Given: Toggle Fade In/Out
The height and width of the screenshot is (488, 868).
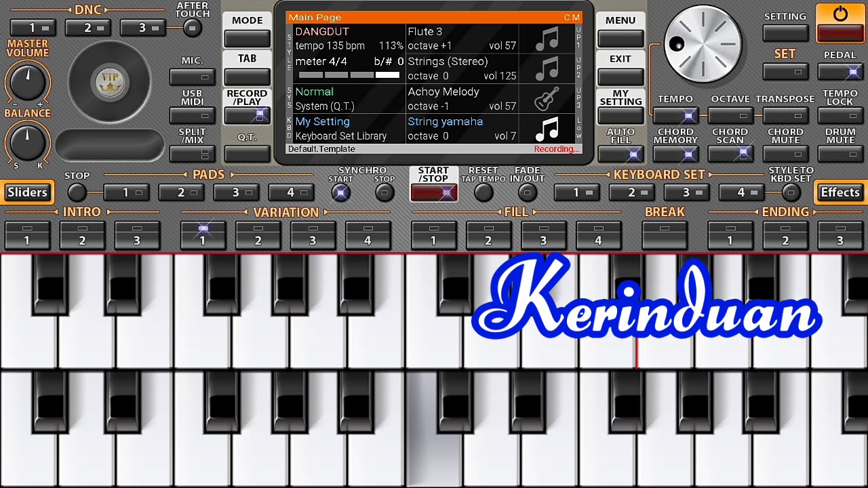Looking at the screenshot, I should point(527,193).
